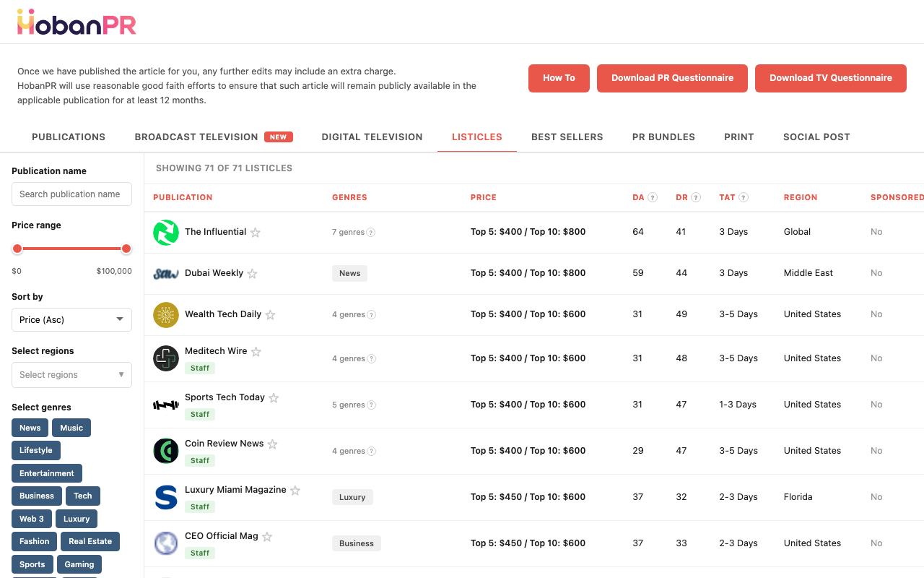Click the HobanPR logo
Screen dimensions: 924x578
76,23
